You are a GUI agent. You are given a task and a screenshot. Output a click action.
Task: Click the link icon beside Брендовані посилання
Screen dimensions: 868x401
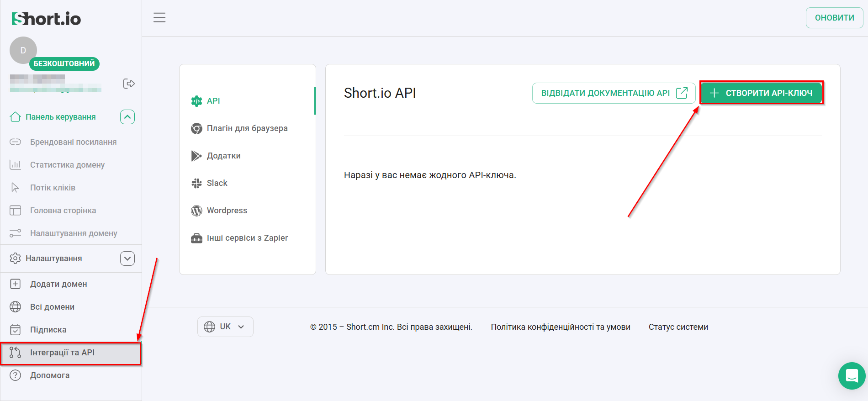click(x=16, y=142)
